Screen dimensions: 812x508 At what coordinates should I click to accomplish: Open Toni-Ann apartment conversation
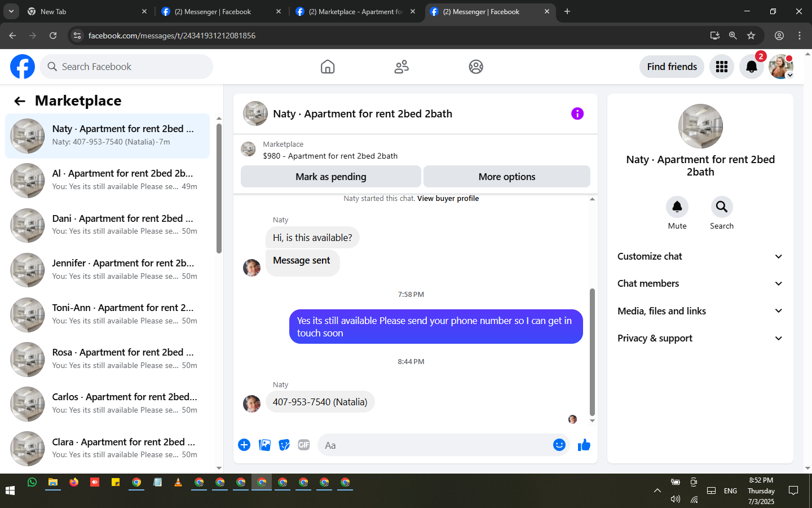[107, 314]
